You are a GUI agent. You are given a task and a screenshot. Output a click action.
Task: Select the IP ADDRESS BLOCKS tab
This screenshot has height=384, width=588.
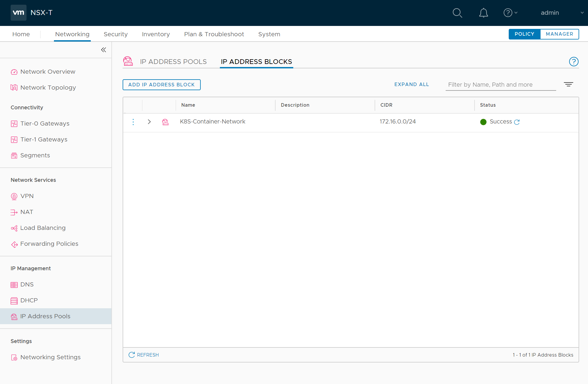[x=256, y=62]
